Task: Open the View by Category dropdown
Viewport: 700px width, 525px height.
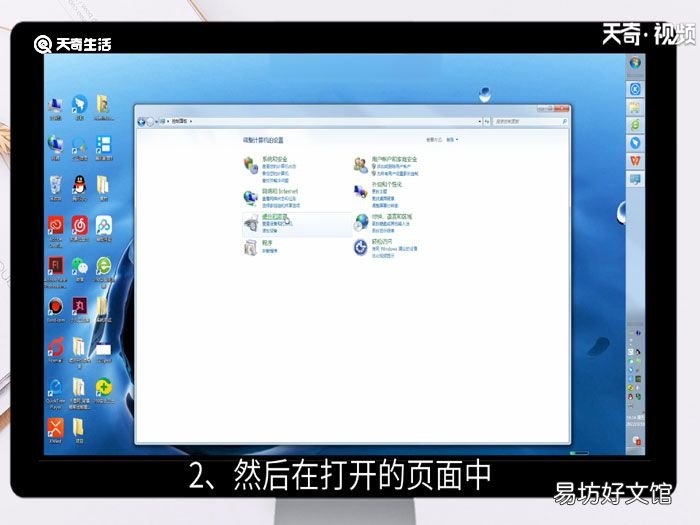Action: coord(452,140)
